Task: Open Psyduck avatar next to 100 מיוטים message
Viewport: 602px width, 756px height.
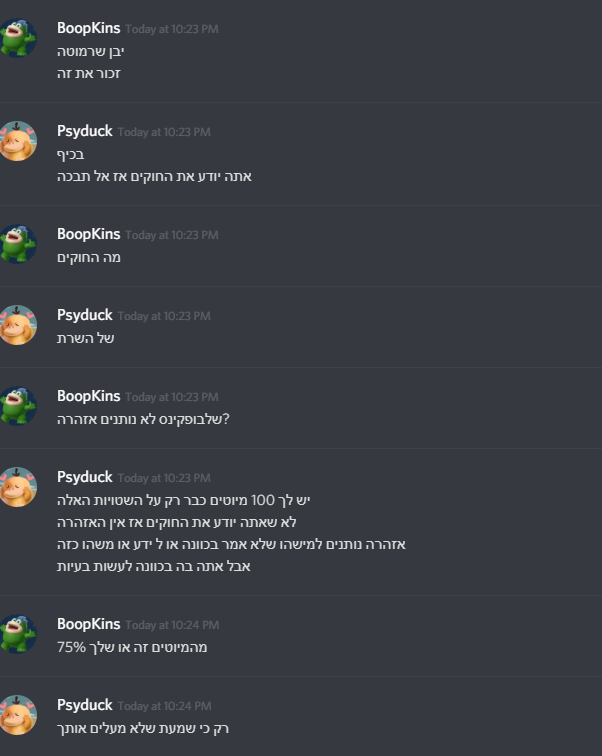Action: click(18, 487)
